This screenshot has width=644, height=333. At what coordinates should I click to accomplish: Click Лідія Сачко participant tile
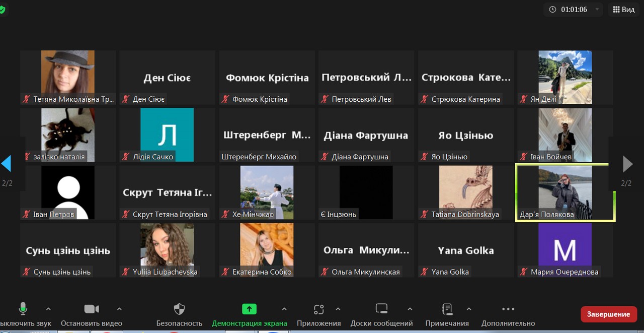[x=167, y=135]
